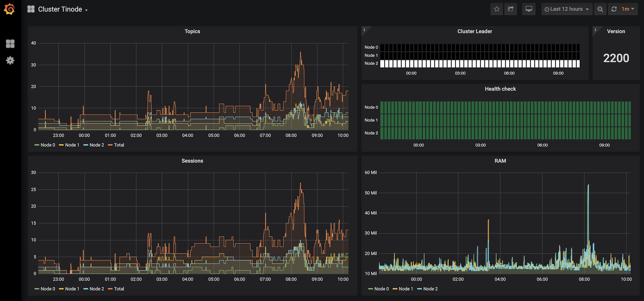Open the Cluster Leader panel title menu
644x301 pixels.
coord(475,31)
